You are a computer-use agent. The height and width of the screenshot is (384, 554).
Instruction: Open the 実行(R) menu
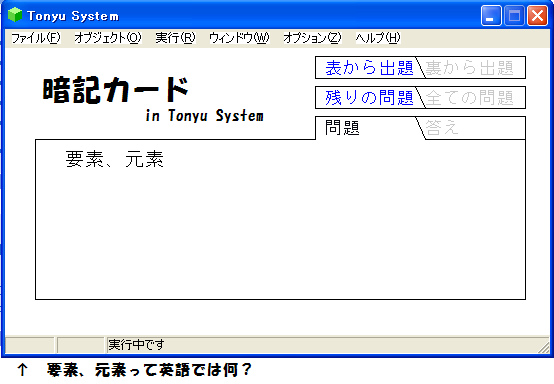175,37
